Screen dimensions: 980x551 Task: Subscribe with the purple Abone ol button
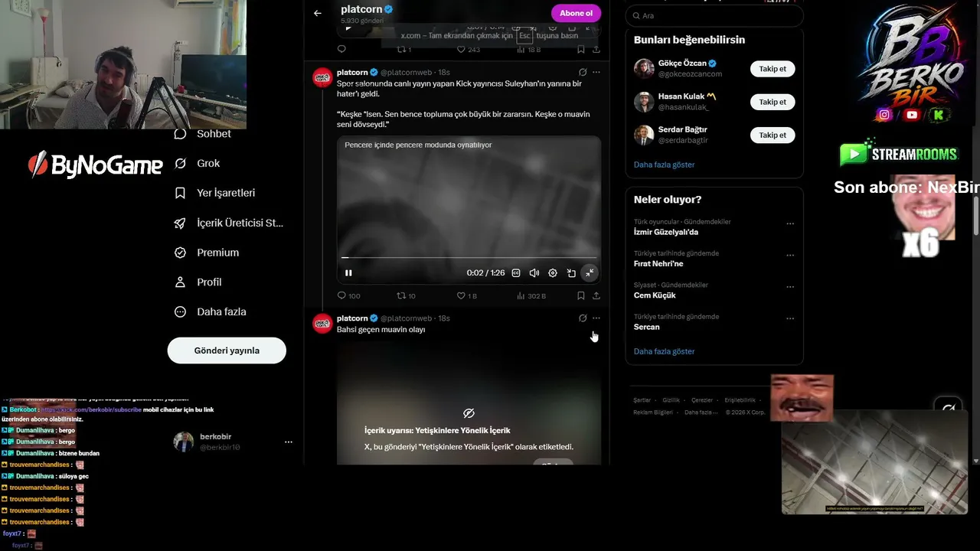point(576,13)
